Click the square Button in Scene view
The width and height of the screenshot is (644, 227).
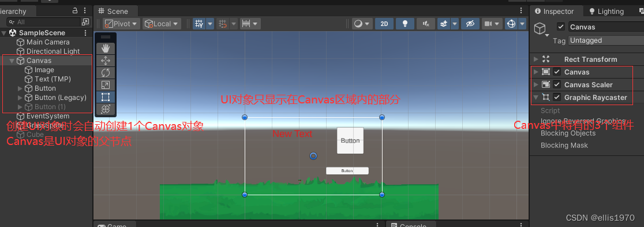click(x=350, y=140)
